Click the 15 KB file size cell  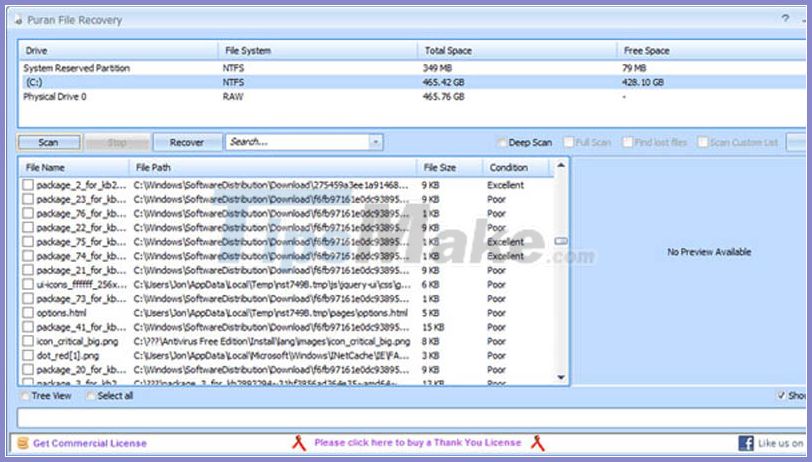click(433, 327)
